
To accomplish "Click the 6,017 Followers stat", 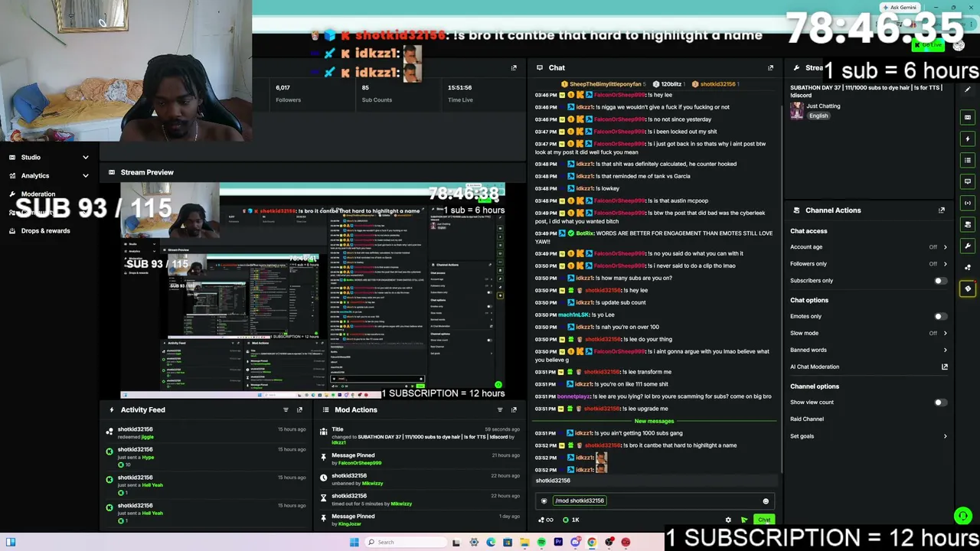I will tap(289, 93).
